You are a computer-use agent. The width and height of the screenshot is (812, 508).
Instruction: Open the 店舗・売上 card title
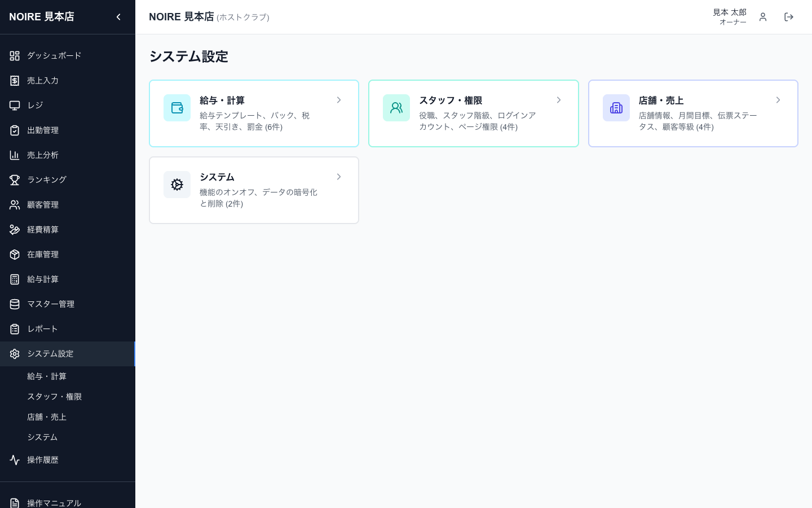661,100
